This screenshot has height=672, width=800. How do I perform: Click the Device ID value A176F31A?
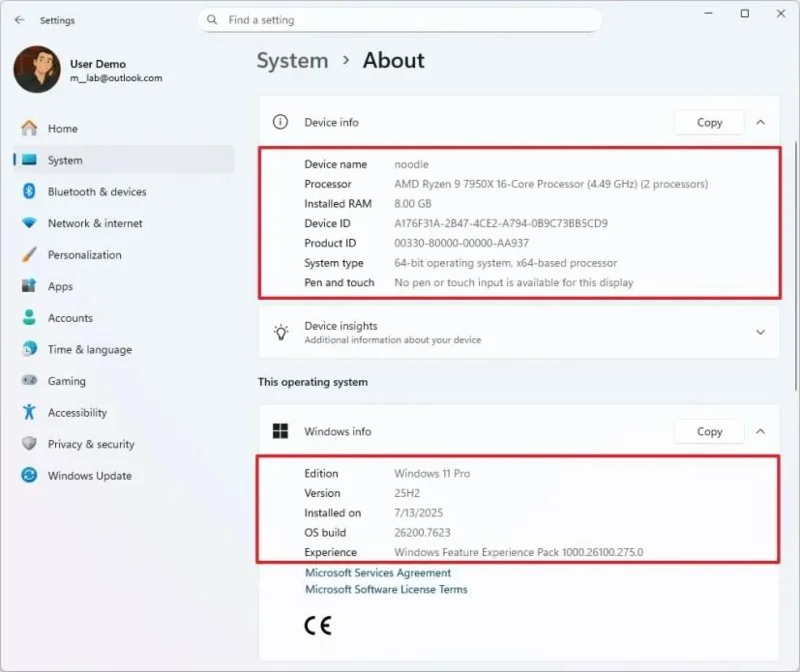(x=501, y=223)
